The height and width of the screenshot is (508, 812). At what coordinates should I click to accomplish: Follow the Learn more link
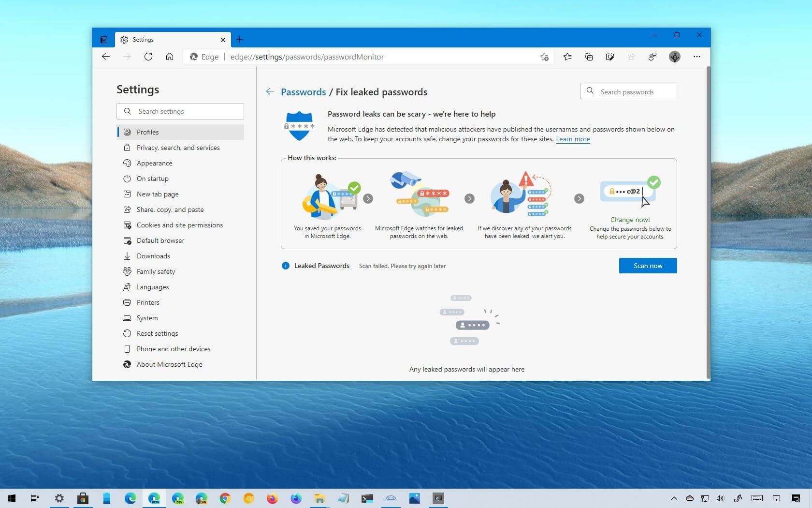(573, 139)
